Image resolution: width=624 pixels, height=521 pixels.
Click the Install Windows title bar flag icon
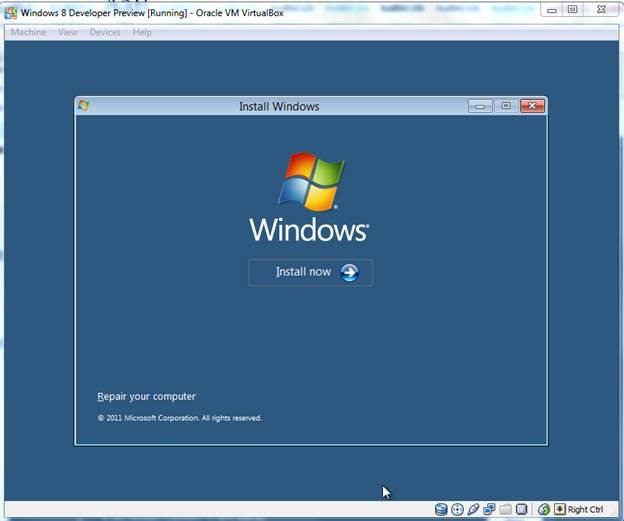[84, 106]
